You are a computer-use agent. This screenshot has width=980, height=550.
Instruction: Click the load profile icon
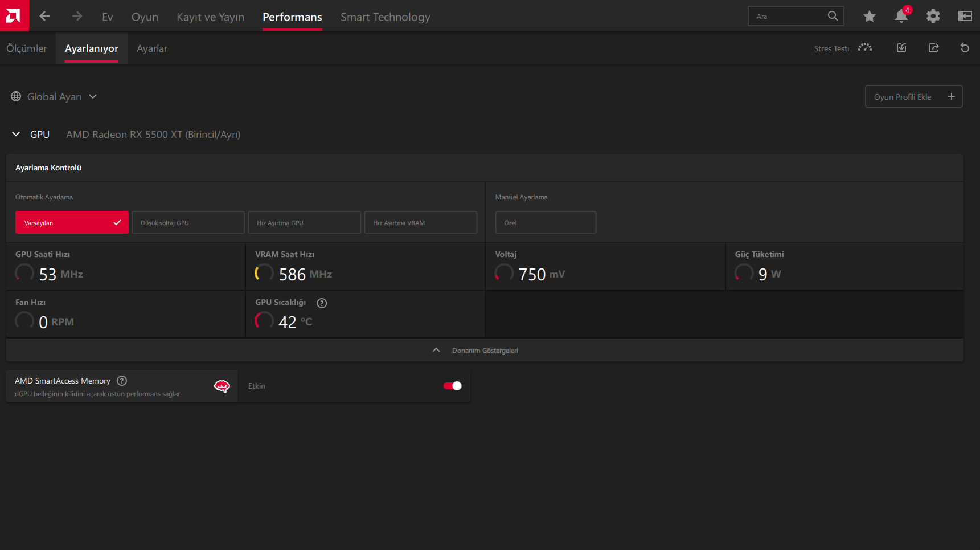901,48
